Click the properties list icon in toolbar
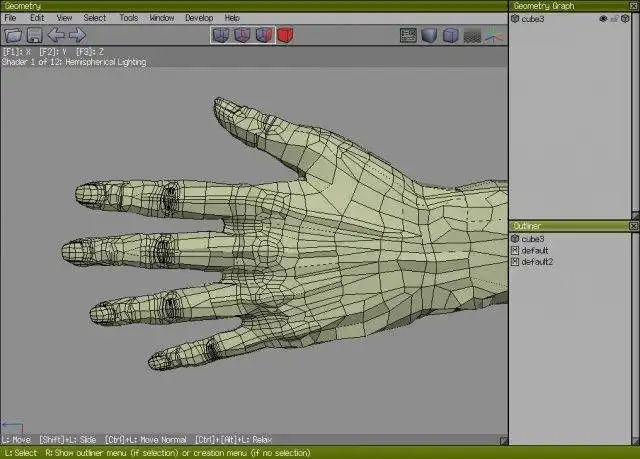 pos(407,36)
